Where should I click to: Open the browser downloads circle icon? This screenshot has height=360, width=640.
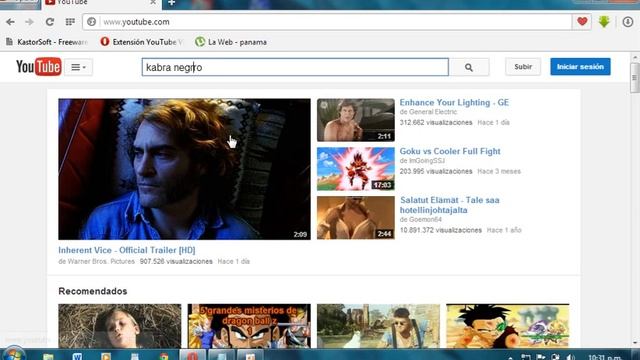tap(628, 22)
